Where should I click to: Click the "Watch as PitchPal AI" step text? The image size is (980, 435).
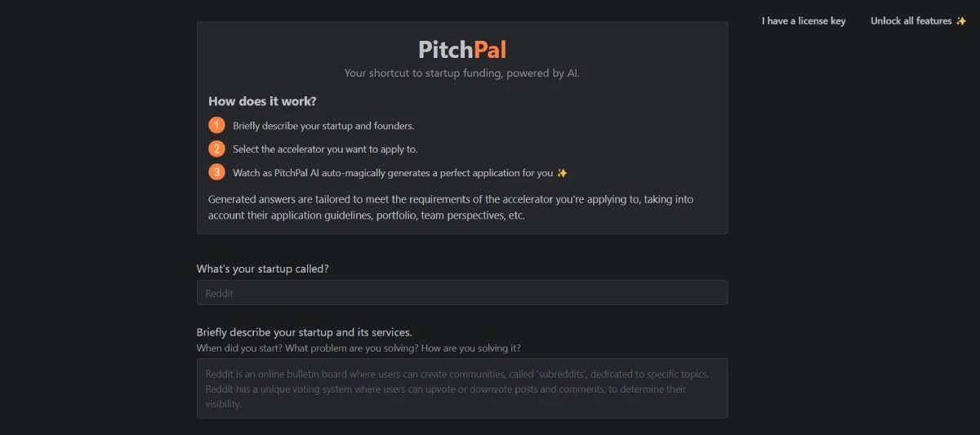pos(392,173)
